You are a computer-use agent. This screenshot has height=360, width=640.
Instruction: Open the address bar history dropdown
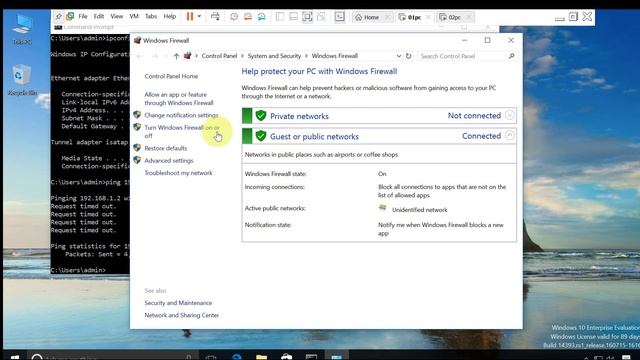pos(398,56)
